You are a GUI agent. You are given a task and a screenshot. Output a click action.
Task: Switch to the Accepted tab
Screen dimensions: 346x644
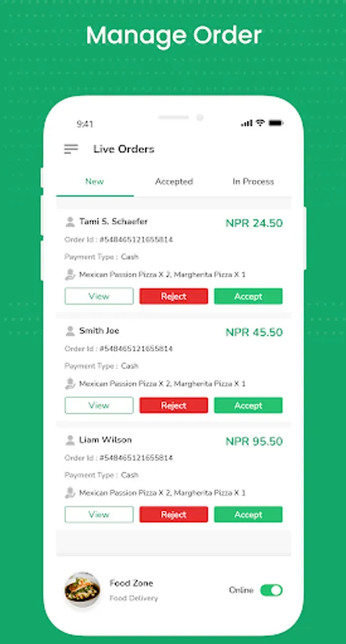pos(173,182)
